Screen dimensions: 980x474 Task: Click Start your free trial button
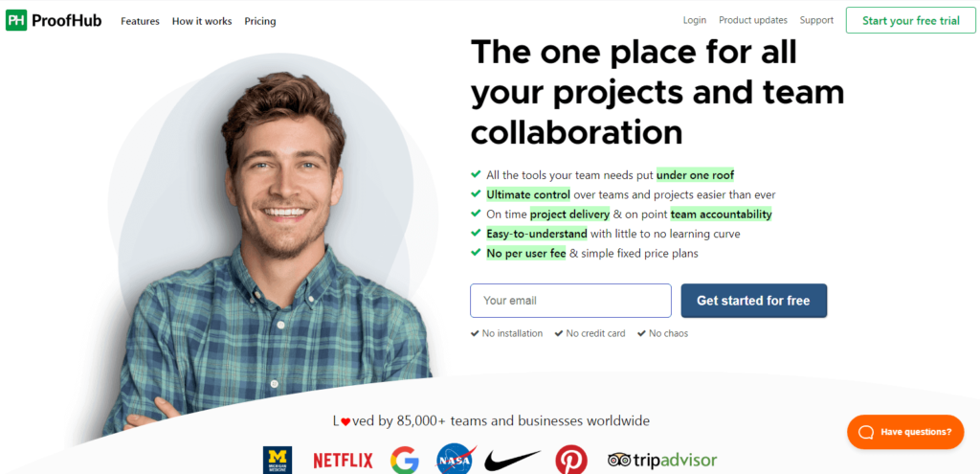click(x=911, y=21)
